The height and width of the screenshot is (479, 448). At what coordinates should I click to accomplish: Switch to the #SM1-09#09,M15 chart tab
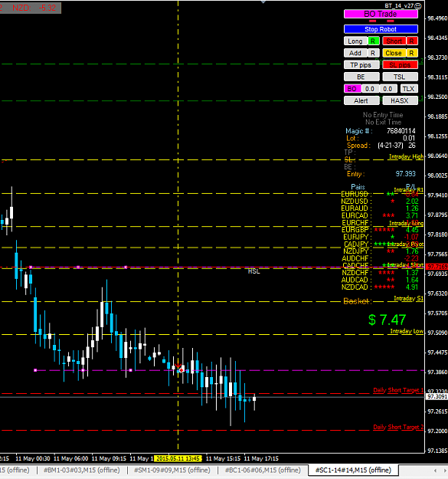(172, 470)
